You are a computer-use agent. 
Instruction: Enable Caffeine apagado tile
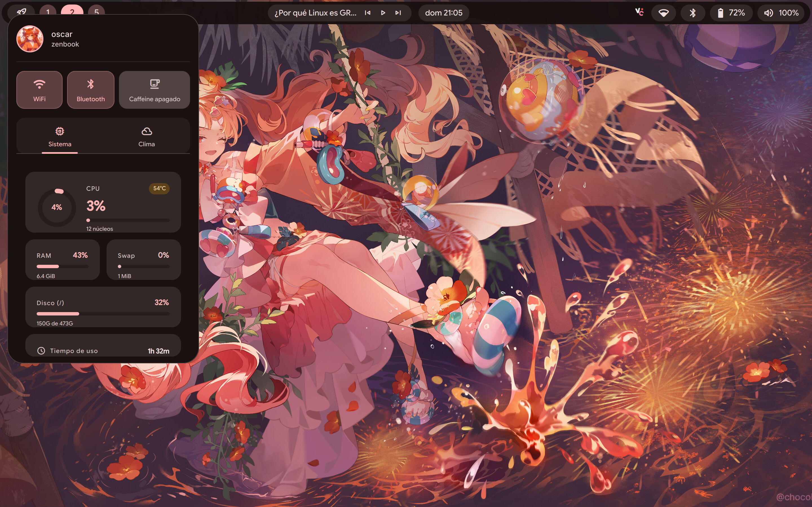[154, 90]
